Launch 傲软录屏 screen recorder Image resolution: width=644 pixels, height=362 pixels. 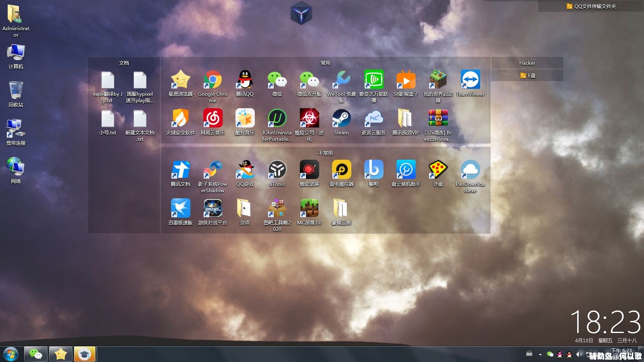309,174
